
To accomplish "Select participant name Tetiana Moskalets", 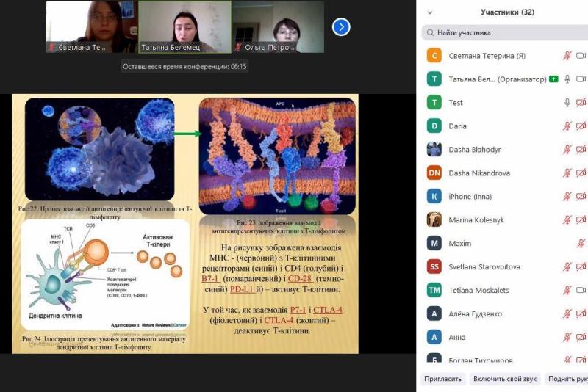I will click(x=478, y=291).
